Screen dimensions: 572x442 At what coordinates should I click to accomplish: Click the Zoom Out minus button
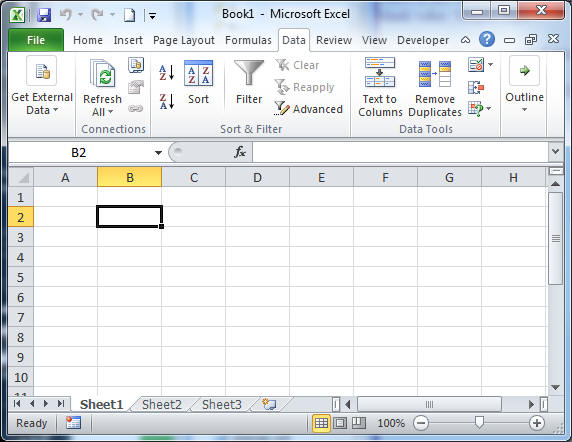tap(421, 423)
